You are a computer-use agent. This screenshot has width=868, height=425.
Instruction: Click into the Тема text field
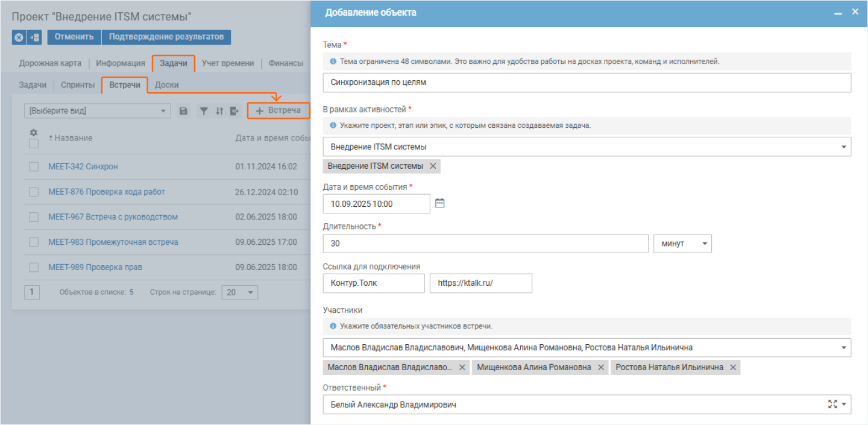[587, 83]
